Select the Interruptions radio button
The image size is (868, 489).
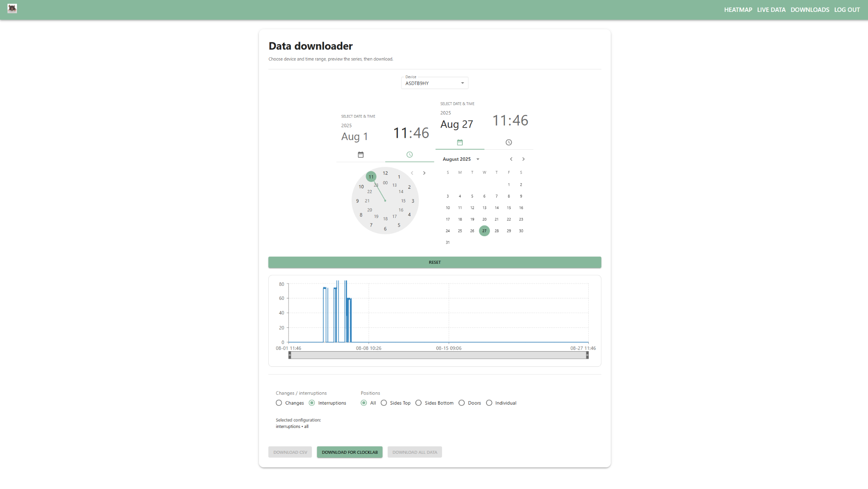(312, 403)
